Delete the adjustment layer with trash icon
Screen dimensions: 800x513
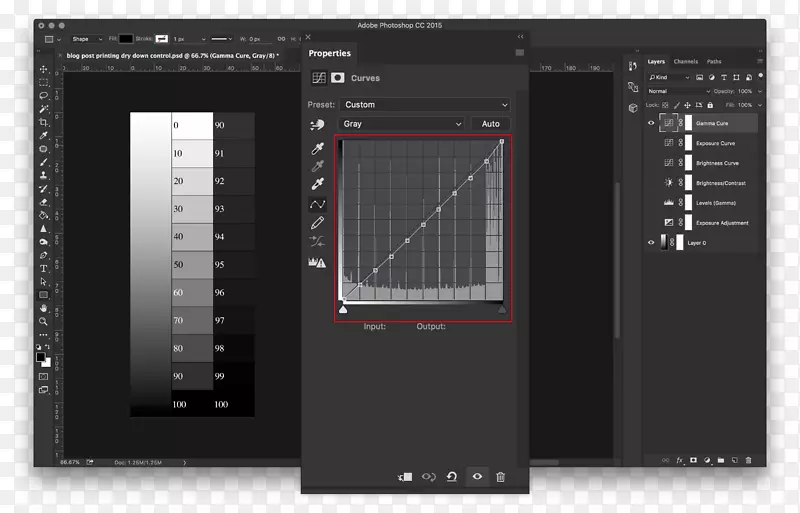(501, 477)
